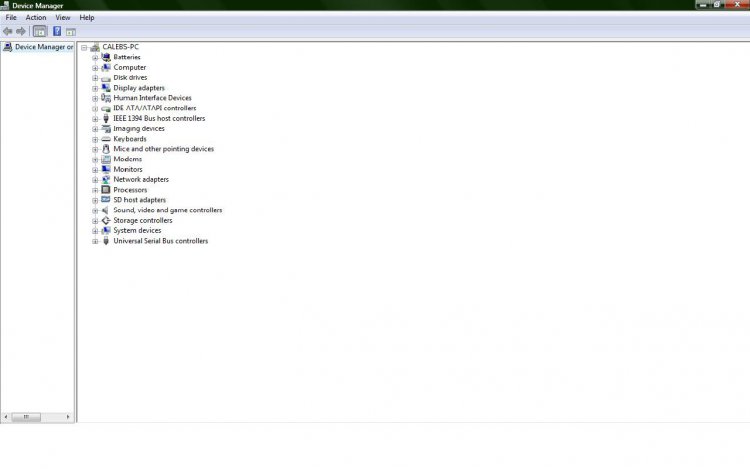Screen dimensions: 750x469
Task: Select the Mice and other pointing devices label
Action: (164, 149)
